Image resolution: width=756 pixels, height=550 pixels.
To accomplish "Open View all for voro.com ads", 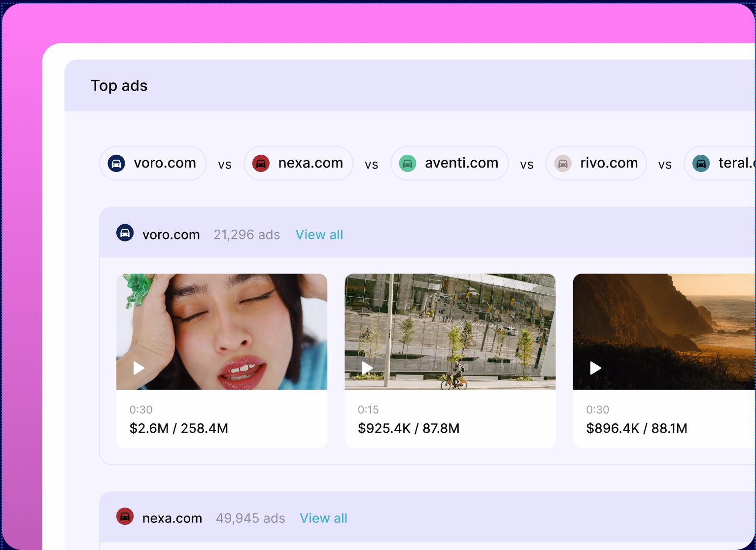I will (319, 235).
